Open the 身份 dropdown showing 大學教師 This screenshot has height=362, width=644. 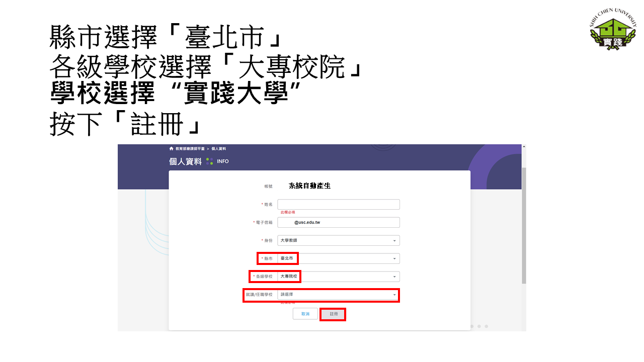tap(339, 240)
